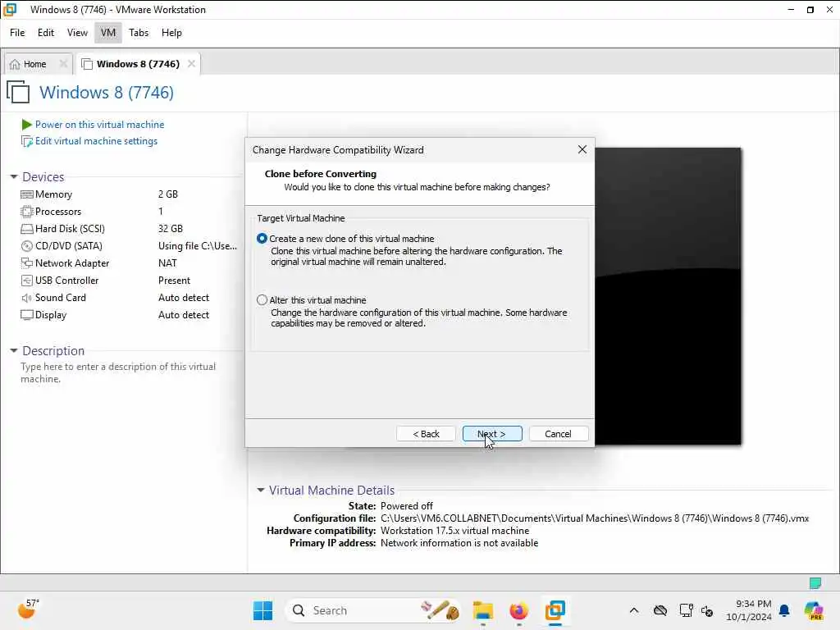Select the Memory device label
The height and width of the screenshot is (630, 840).
(53, 194)
